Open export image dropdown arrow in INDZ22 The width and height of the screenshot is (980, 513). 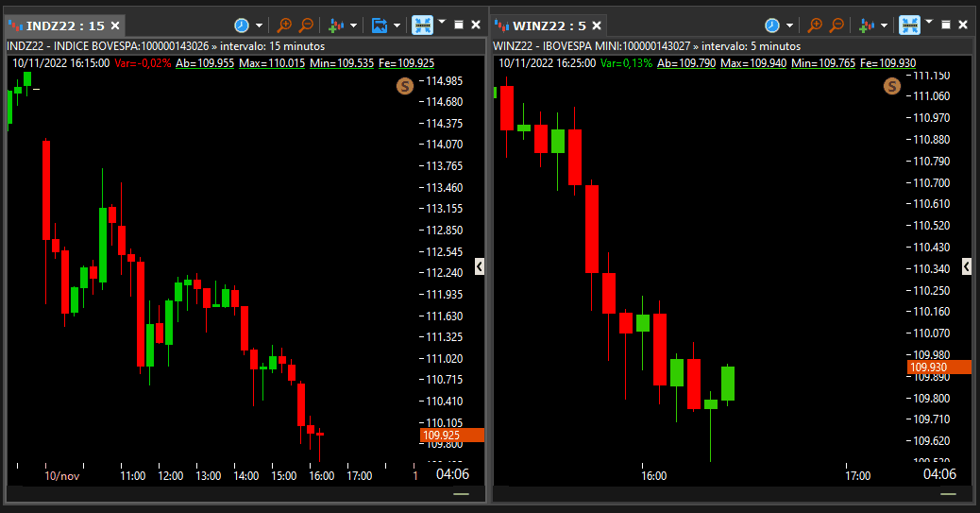tap(397, 26)
